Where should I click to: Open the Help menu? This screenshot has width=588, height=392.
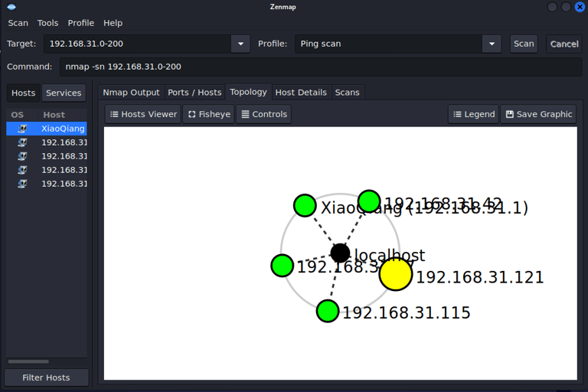click(113, 23)
